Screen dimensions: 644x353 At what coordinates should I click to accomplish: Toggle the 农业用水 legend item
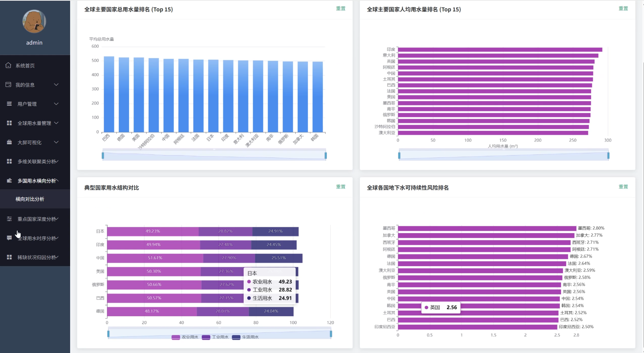pos(185,337)
